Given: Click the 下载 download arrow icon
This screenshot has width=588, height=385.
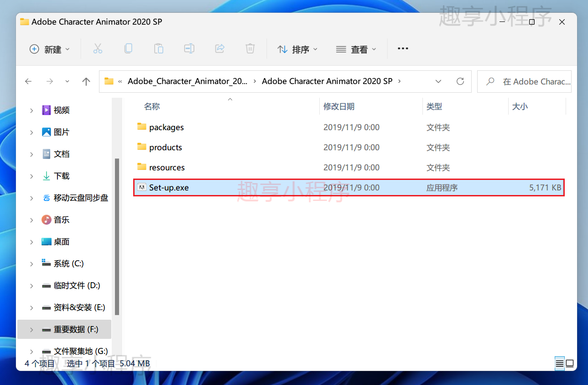Looking at the screenshot, I should click(47, 176).
